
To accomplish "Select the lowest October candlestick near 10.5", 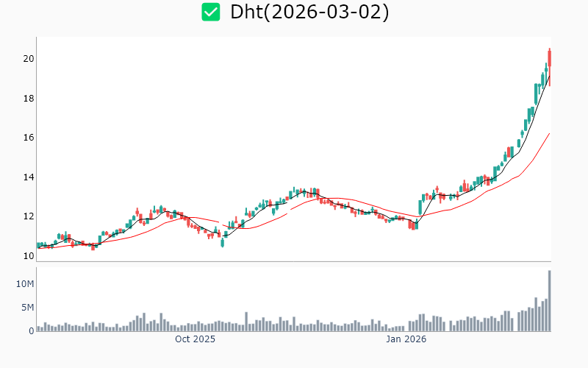I will coord(222,242).
